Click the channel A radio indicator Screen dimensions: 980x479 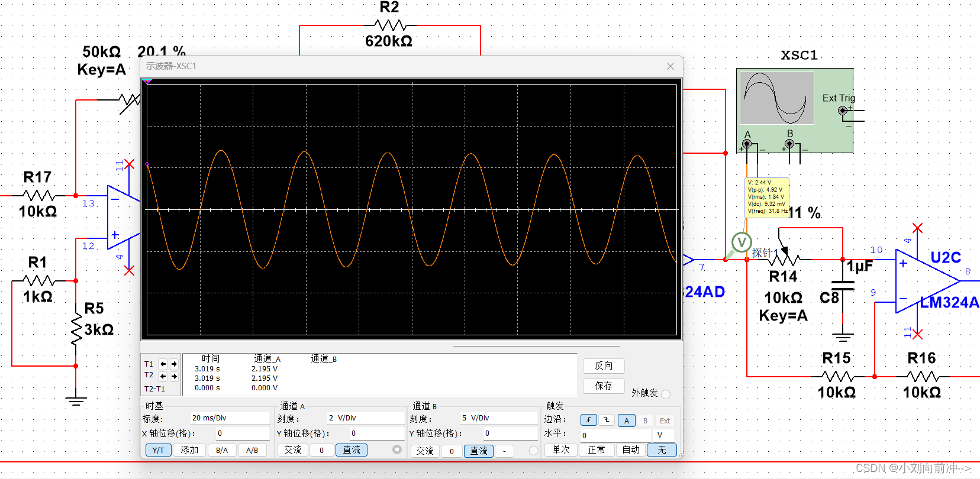click(x=397, y=450)
